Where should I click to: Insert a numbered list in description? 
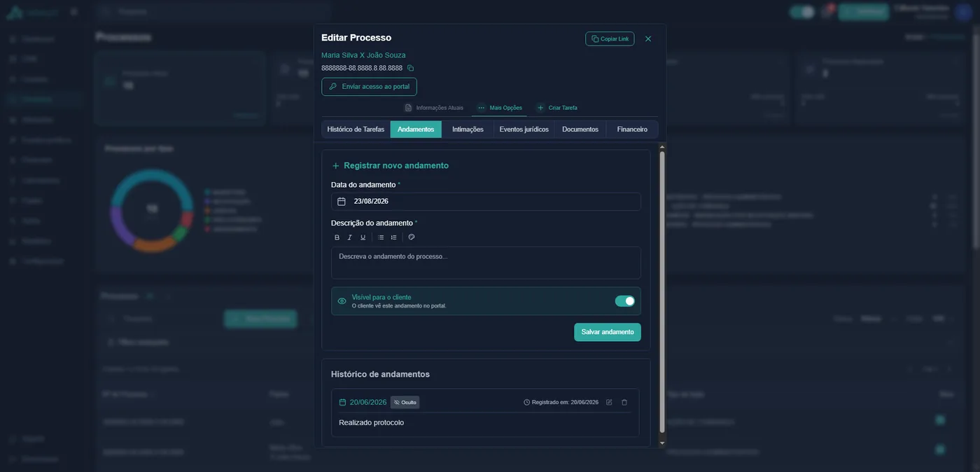393,237
